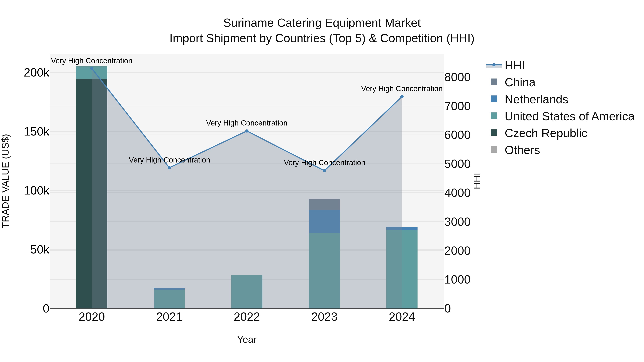Viewport: 644px width, 362px height.
Task: Click the USA segment of 2024 bar
Action: [x=402, y=269]
